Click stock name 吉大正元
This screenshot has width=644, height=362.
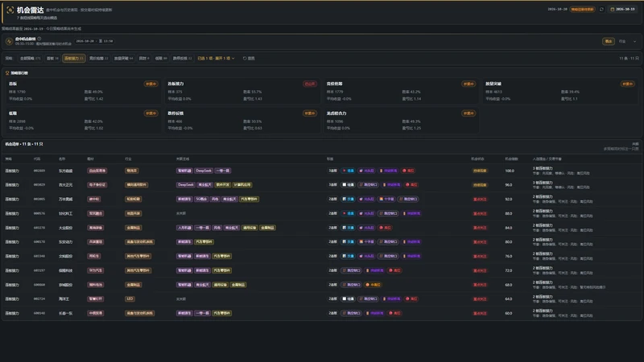[66, 185]
